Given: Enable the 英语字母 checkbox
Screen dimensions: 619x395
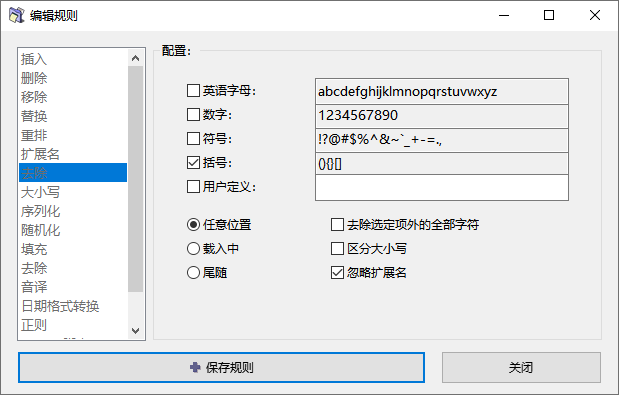Looking at the screenshot, I should point(193,91).
